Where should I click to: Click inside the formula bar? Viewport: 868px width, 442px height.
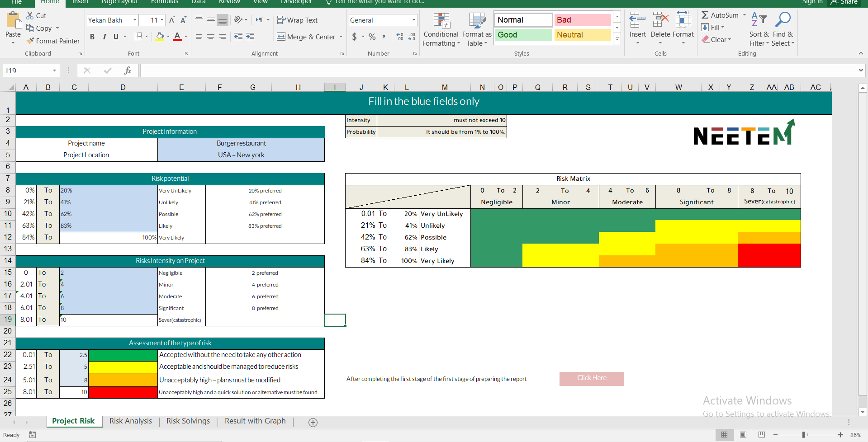coord(362,70)
